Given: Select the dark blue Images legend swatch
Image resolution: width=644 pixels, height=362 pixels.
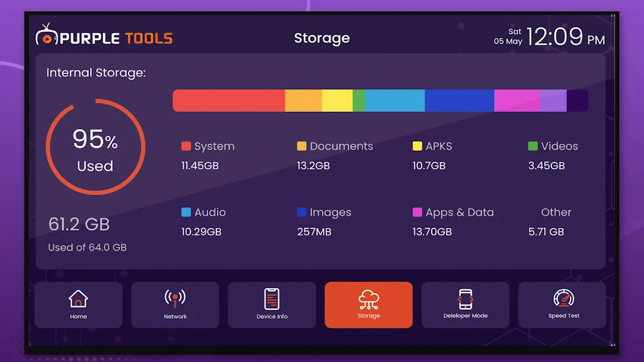Looking at the screenshot, I should tap(301, 212).
